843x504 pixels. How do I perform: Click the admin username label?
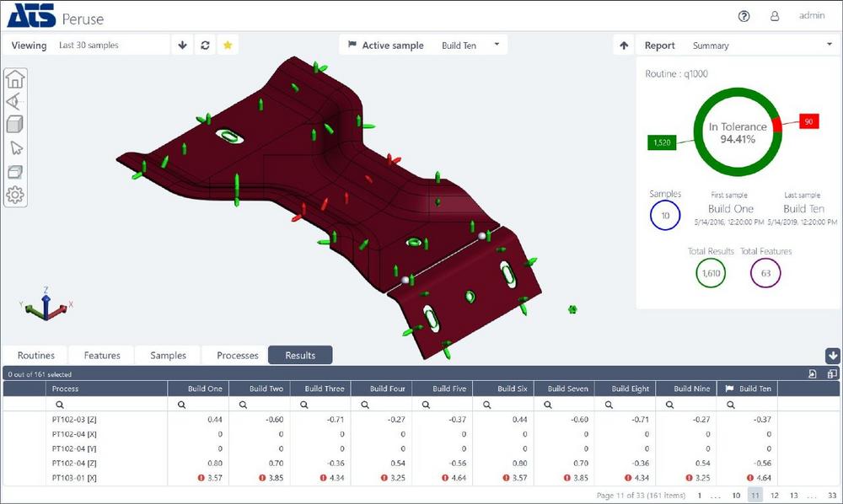pyautogui.click(x=812, y=15)
